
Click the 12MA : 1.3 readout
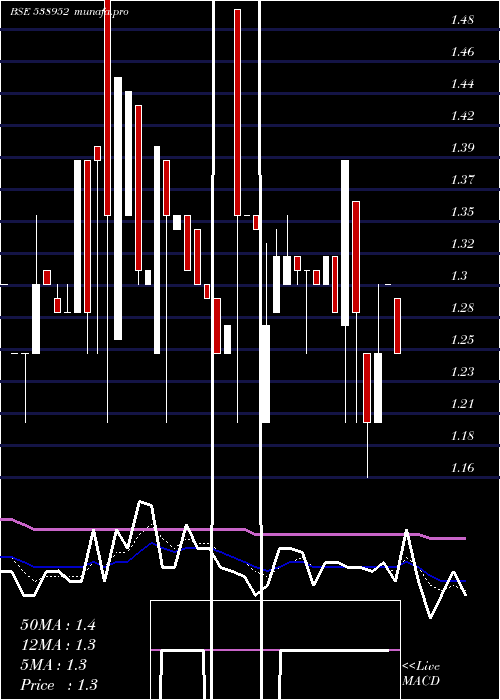(58, 645)
